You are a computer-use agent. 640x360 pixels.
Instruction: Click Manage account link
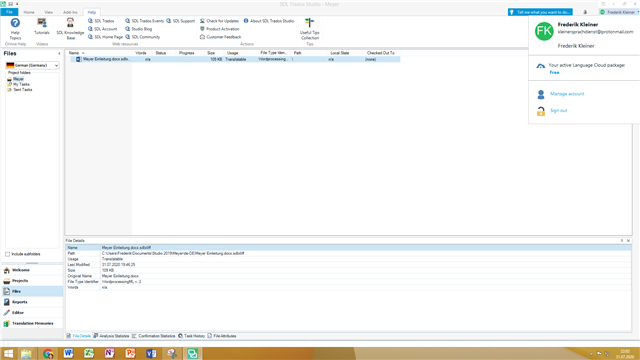pos(567,94)
